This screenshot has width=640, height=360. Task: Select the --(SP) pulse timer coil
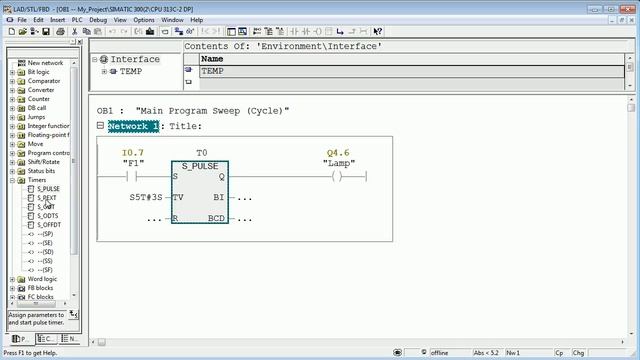pos(45,234)
